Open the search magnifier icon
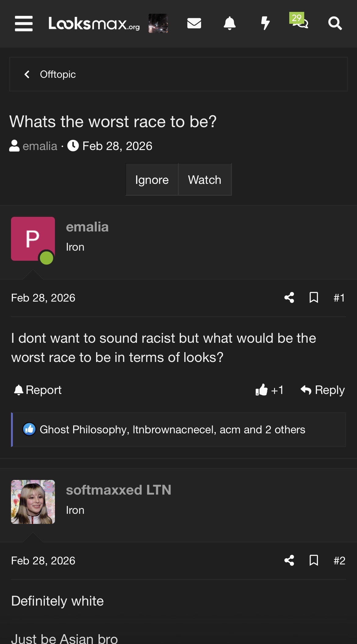Viewport: 357px width, 644px height. [335, 23]
